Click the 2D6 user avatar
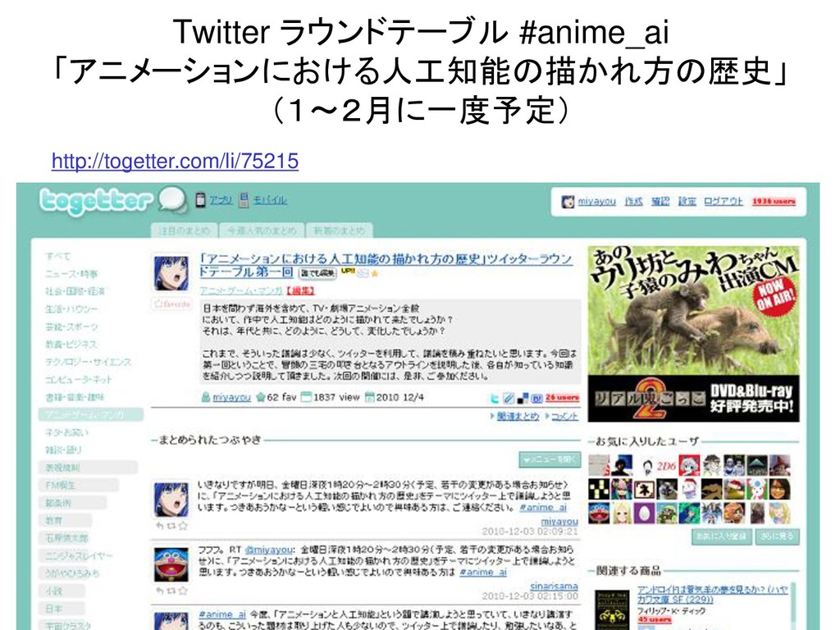This screenshot has width=840, height=630. (666, 466)
